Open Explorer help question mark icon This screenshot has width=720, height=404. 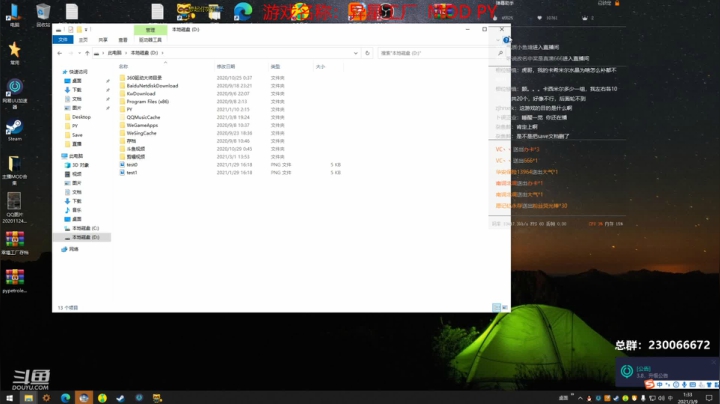point(506,40)
